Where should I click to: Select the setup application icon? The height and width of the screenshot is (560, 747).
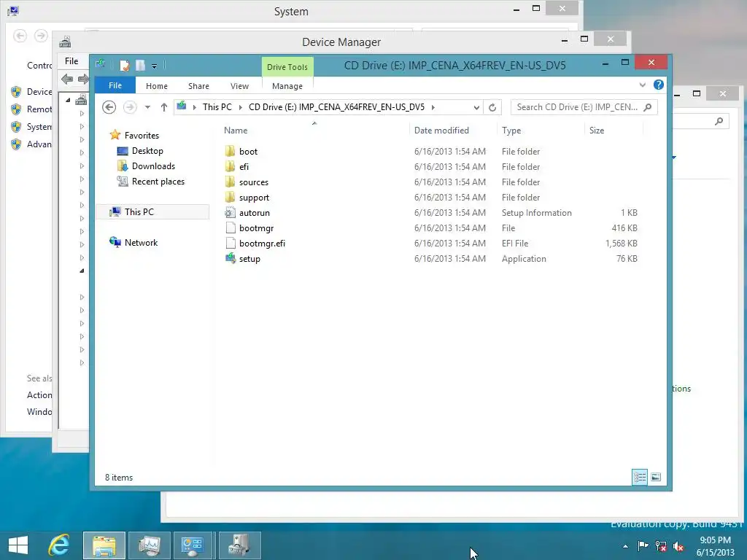230,259
